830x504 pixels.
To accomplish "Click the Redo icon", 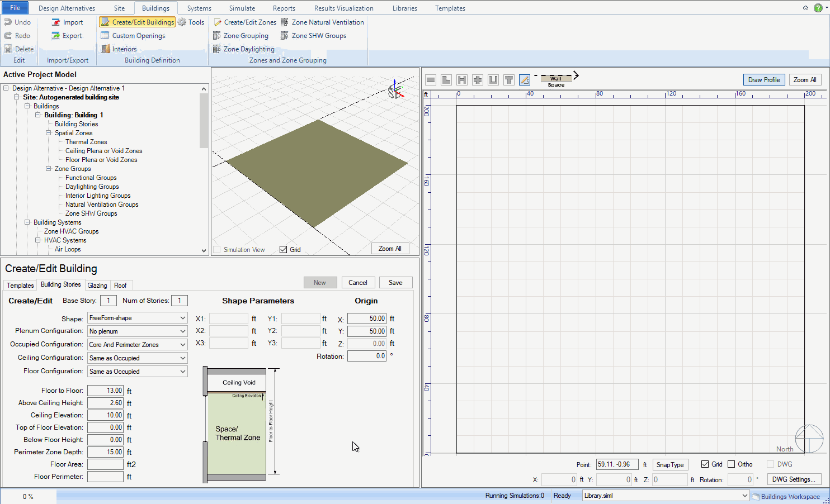I will tap(8, 36).
